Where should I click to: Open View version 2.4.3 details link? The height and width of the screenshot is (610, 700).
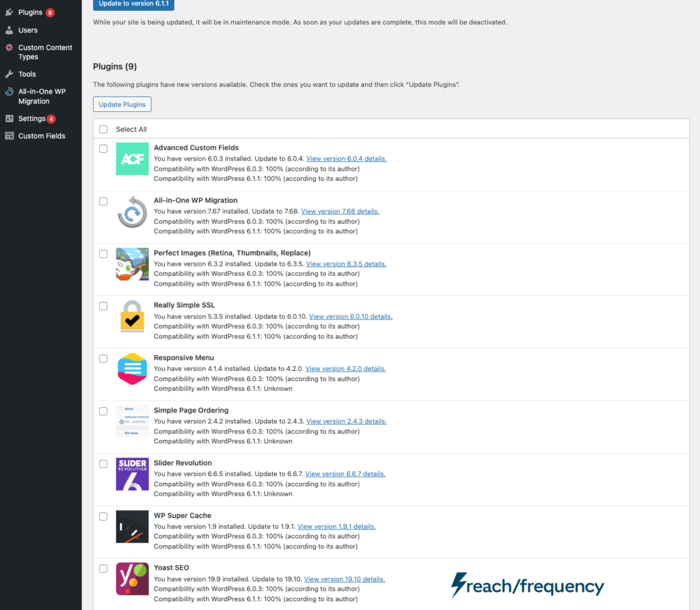[347, 421]
